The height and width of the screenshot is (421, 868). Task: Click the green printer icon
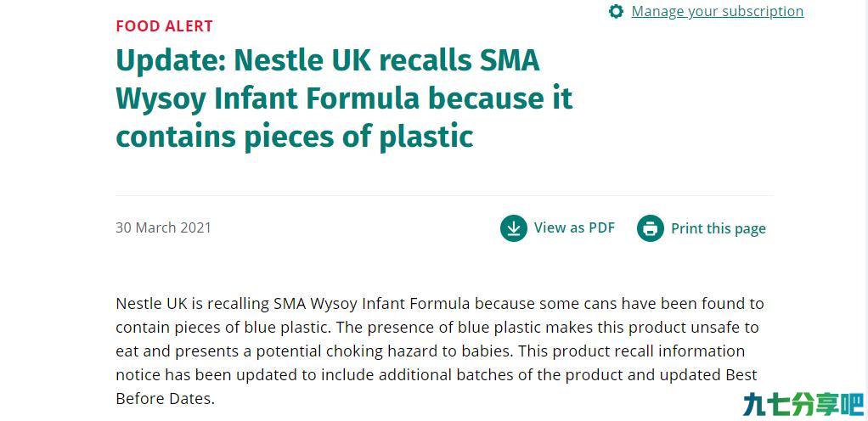(651, 228)
